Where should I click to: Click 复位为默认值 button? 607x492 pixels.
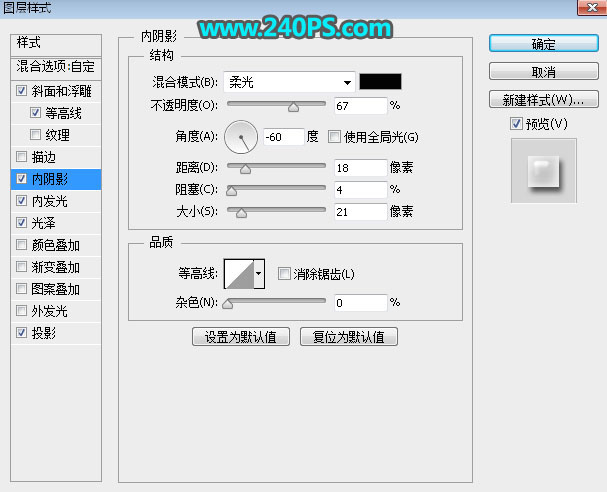[x=349, y=337]
